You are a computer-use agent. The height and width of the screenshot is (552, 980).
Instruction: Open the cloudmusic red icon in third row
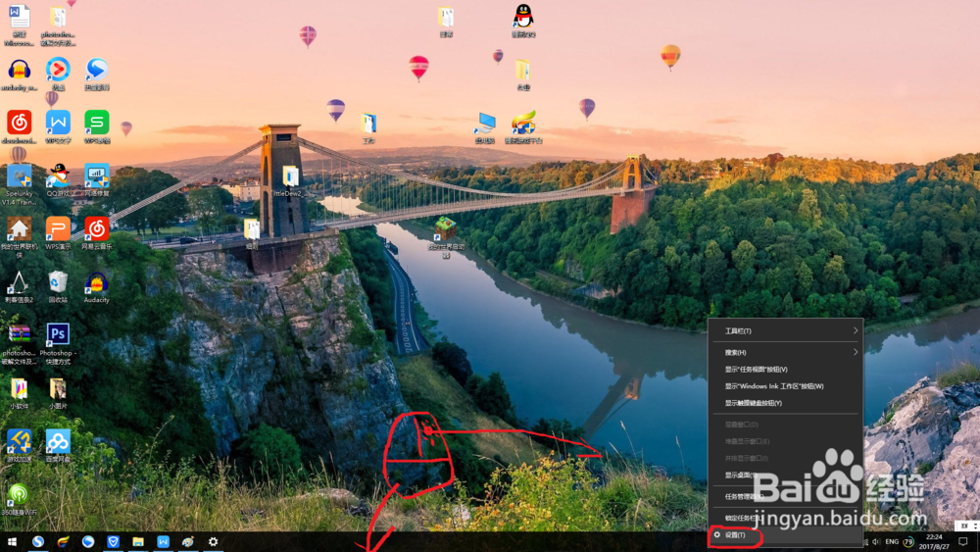coord(20,126)
